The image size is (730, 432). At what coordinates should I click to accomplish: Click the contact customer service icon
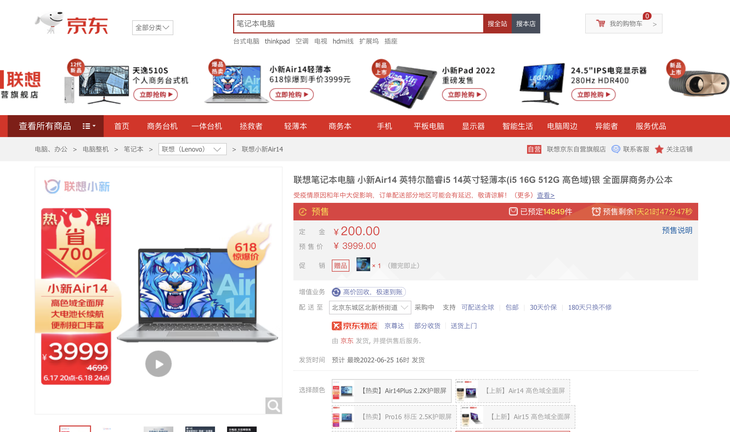(615, 149)
